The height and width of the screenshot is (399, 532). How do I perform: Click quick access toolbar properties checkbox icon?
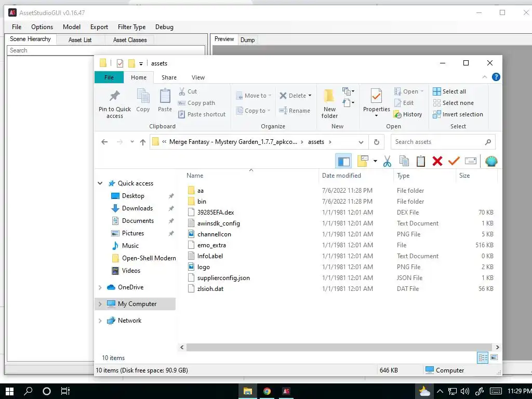[x=120, y=63]
